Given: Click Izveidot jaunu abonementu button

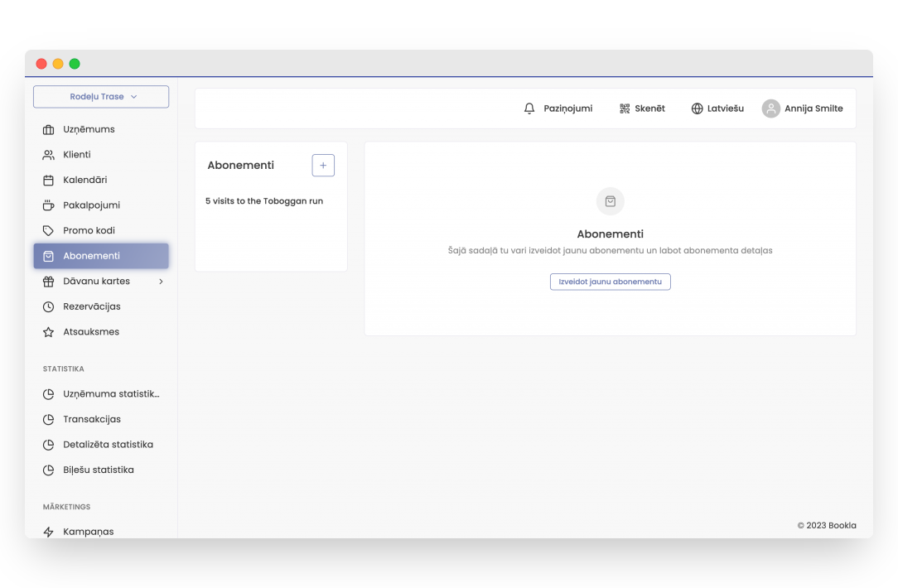Looking at the screenshot, I should [610, 282].
